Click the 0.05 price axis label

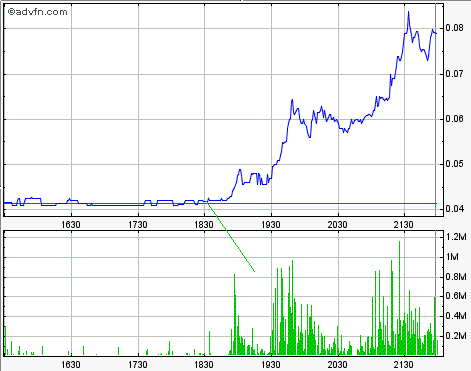[x=455, y=164]
